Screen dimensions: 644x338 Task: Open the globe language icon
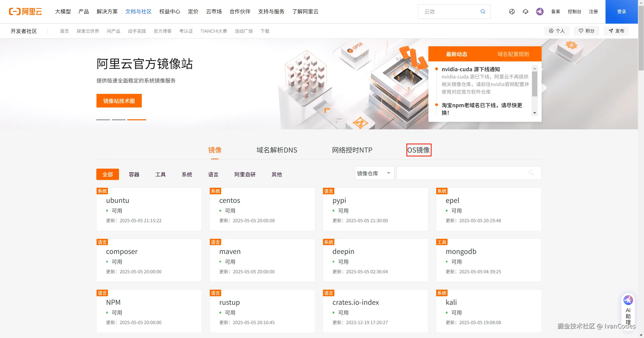point(512,12)
